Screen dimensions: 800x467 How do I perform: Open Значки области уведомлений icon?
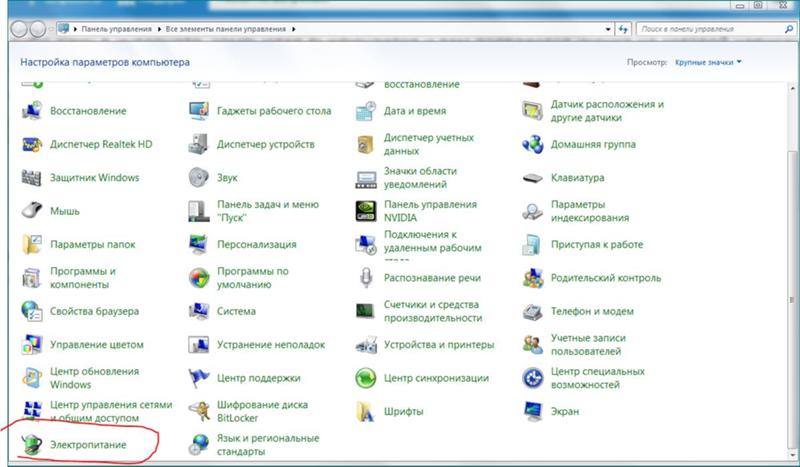(x=365, y=178)
